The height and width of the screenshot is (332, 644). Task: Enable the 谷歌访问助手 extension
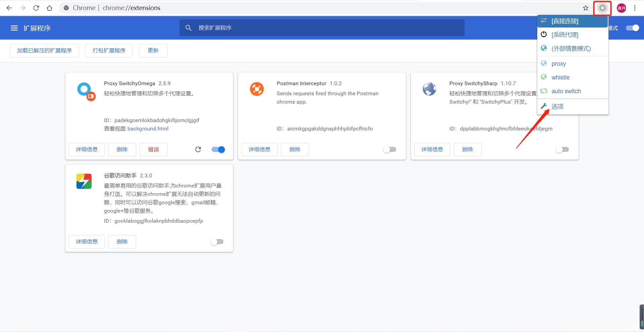(217, 242)
